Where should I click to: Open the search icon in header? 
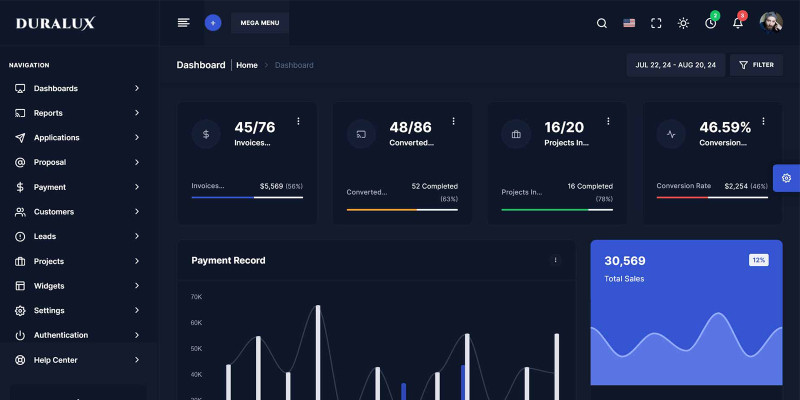601,23
